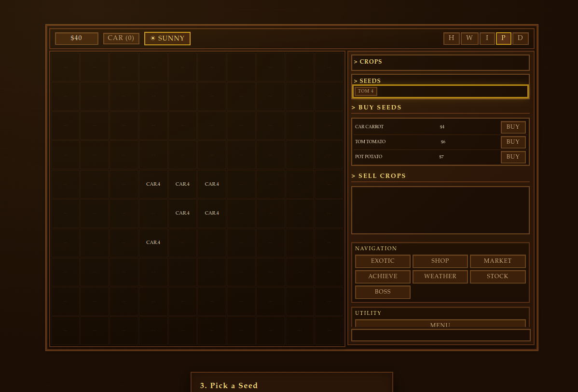
Task: Select the I mode button
Action: [487, 38]
